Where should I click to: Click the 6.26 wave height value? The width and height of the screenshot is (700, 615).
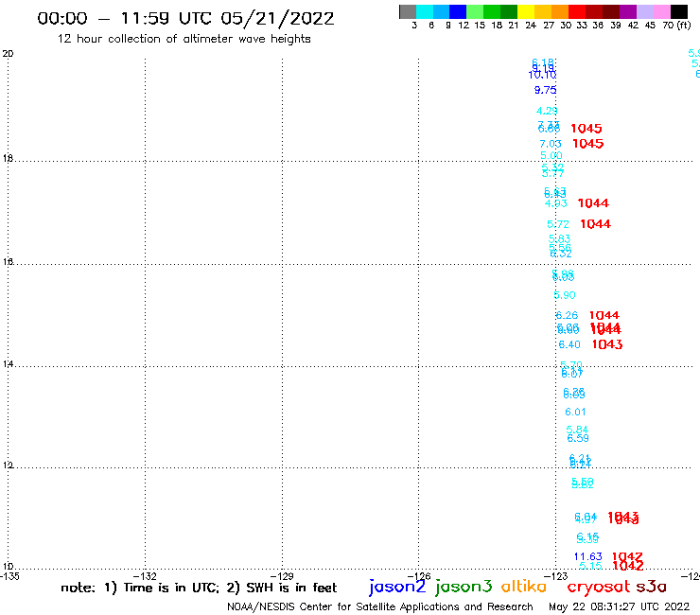click(567, 315)
